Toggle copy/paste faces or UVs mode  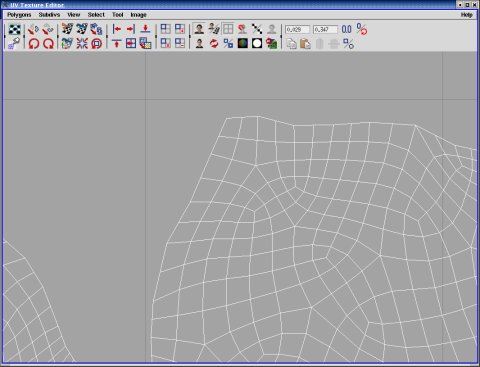tap(348, 44)
